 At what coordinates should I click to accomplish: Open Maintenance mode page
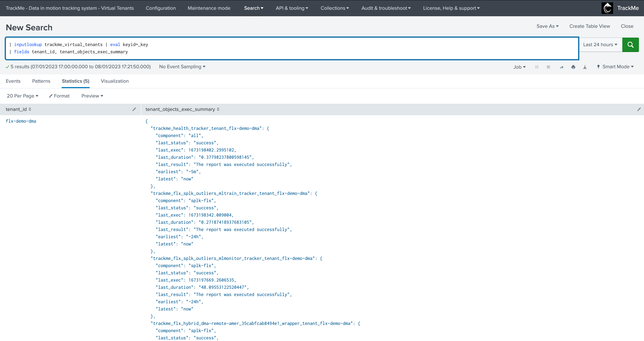(x=209, y=8)
